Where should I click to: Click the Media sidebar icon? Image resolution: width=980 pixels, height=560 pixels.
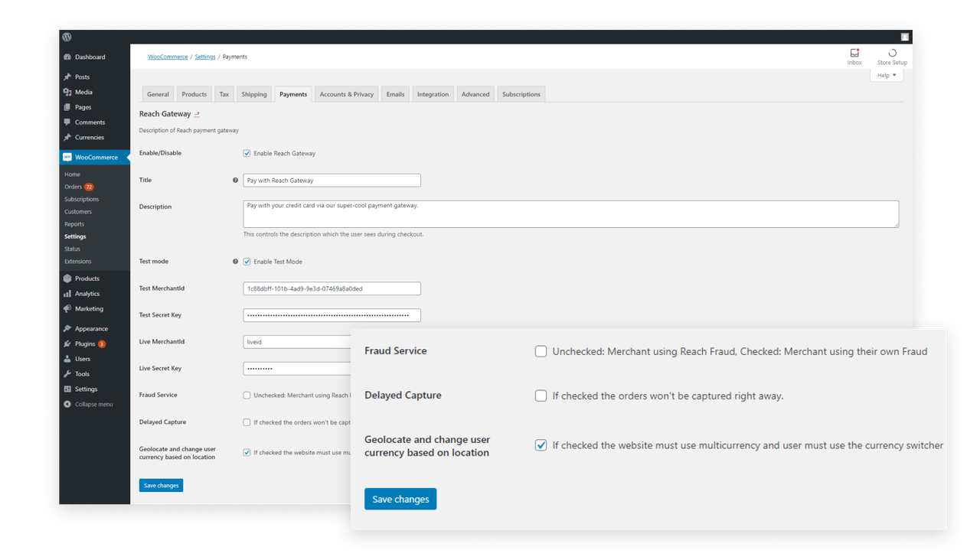click(67, 92)
